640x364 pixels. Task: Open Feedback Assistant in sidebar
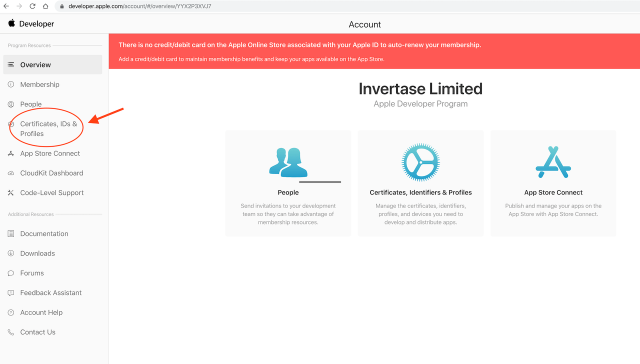coord(51,292)
